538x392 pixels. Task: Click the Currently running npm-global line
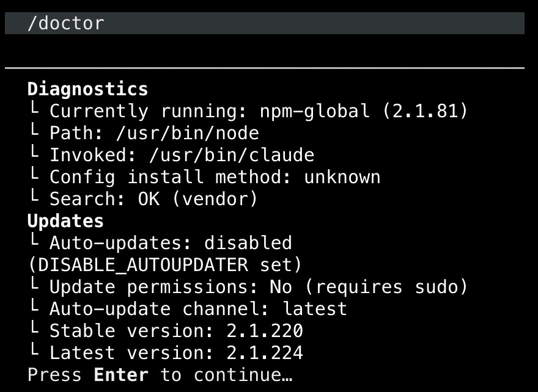tap(248, 111)
